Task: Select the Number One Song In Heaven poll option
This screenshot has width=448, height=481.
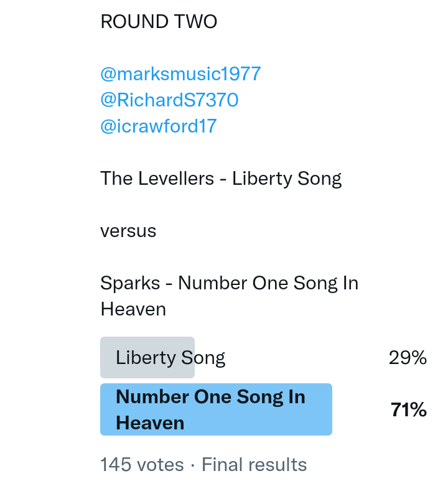Action: pyautogui.click(x=210, y=397)
